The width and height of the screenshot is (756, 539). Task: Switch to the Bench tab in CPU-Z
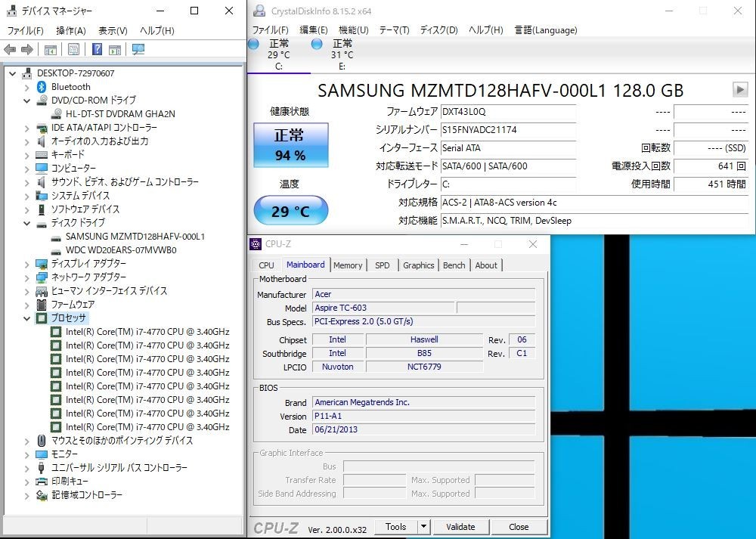pyautogui.click(x=454, y=265)
